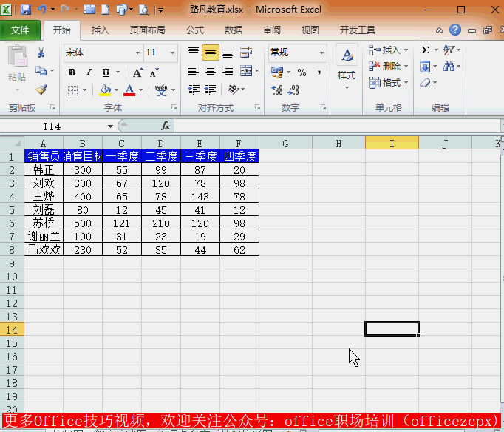Click the AutoSum sigma icon
The height and width of the screenshot is (432, 504).
425,50
